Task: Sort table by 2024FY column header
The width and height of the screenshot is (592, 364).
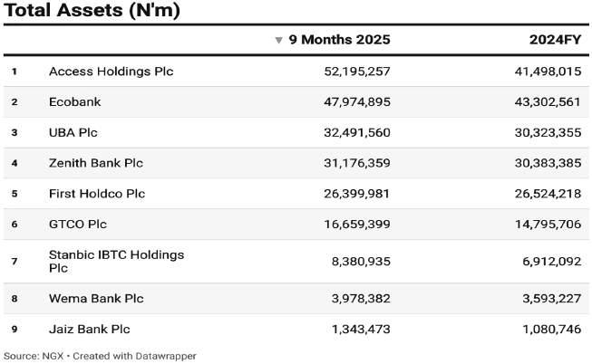Action: pos(555,40)
